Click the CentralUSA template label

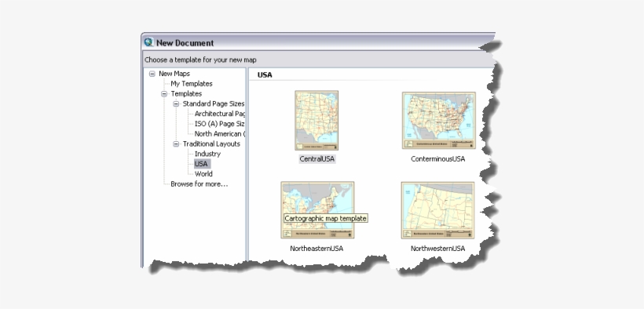coord(317,159)
